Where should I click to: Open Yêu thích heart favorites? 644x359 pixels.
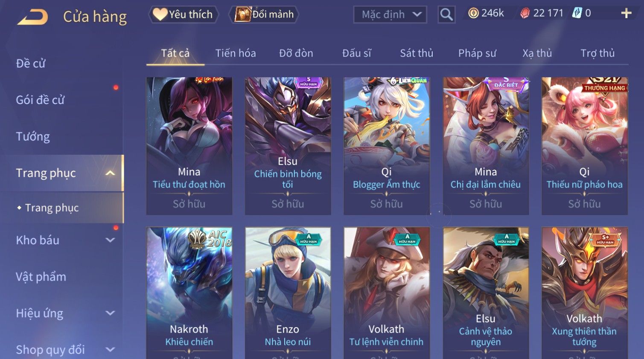click(184, 14)
